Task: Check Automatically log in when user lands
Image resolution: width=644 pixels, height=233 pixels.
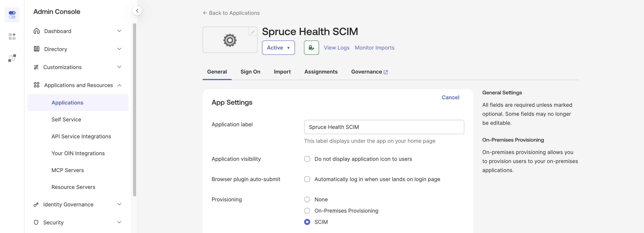Action: 307,179
